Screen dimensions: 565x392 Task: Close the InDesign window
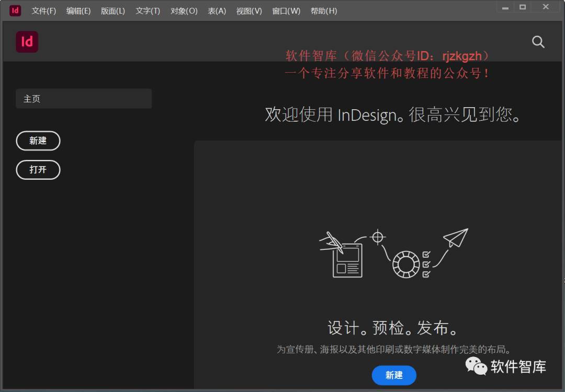(546, 7)
